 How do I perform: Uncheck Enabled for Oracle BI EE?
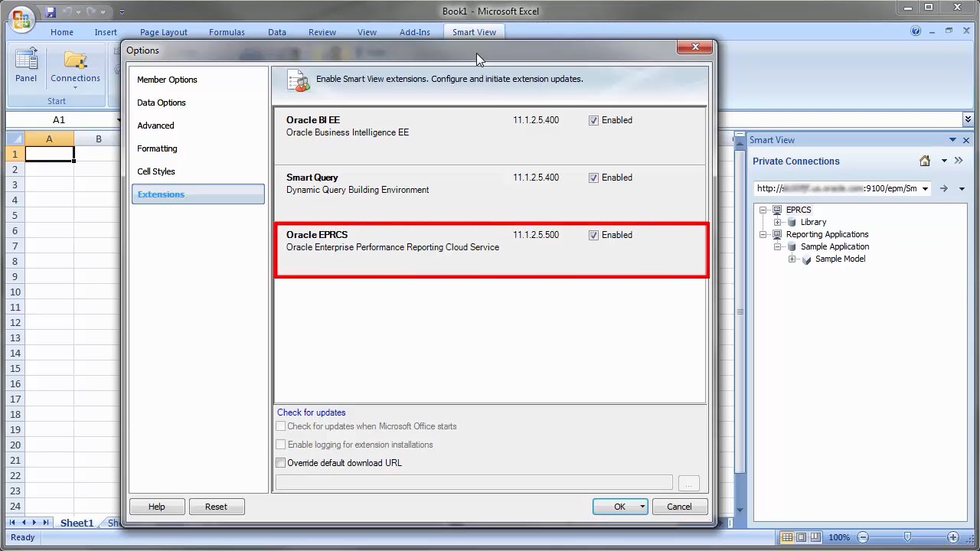pyautogui.click(x=593, y=120)
